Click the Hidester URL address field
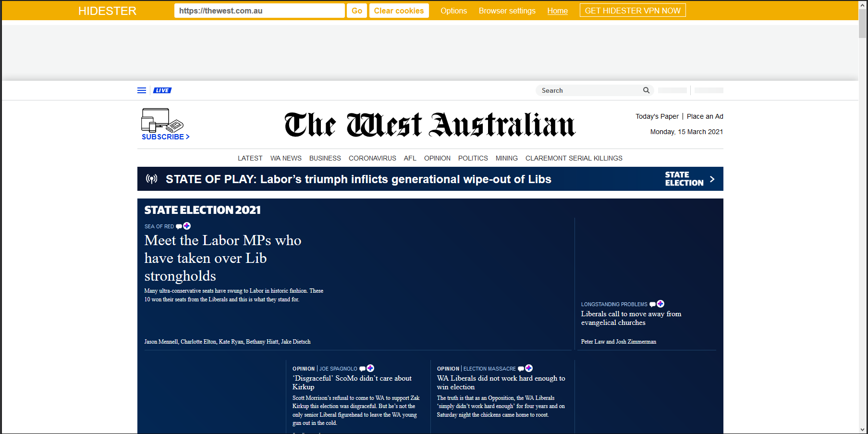 point(259,11)
